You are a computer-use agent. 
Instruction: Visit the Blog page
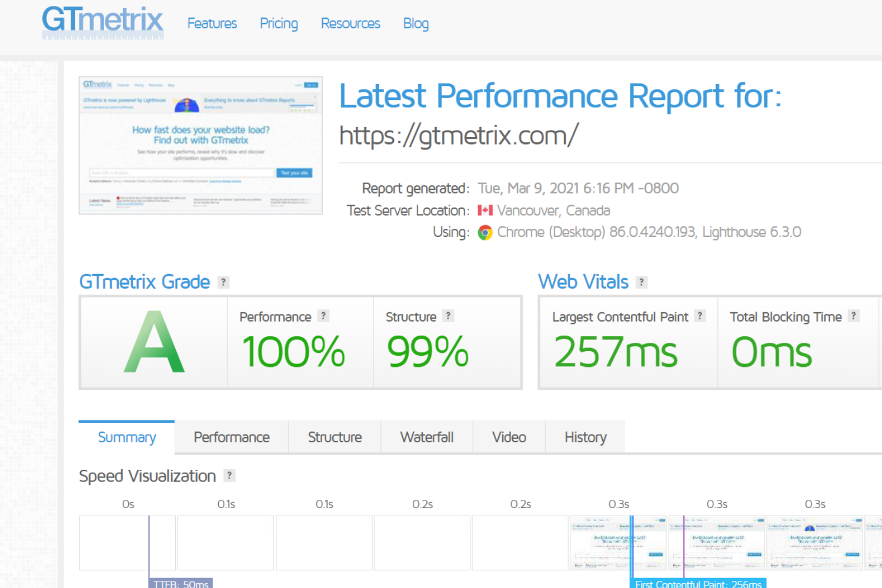[x=416, y=24]
